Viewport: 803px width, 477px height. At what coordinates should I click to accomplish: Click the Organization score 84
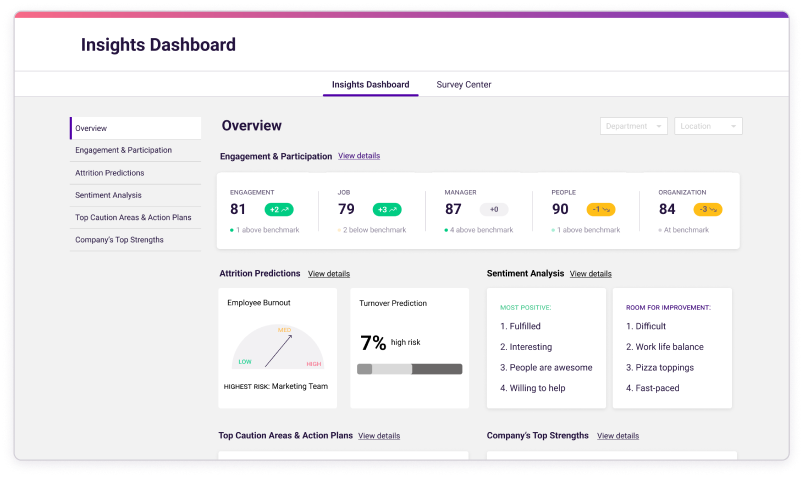tap(667, 209)
